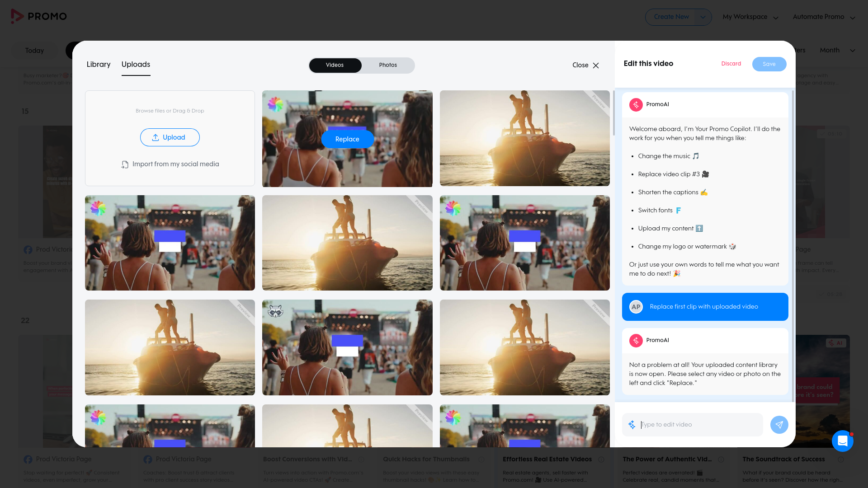The image size is (868, 488).
Task: Click 'The Soundtrack of Success' title
Action: tap(783, 459)
